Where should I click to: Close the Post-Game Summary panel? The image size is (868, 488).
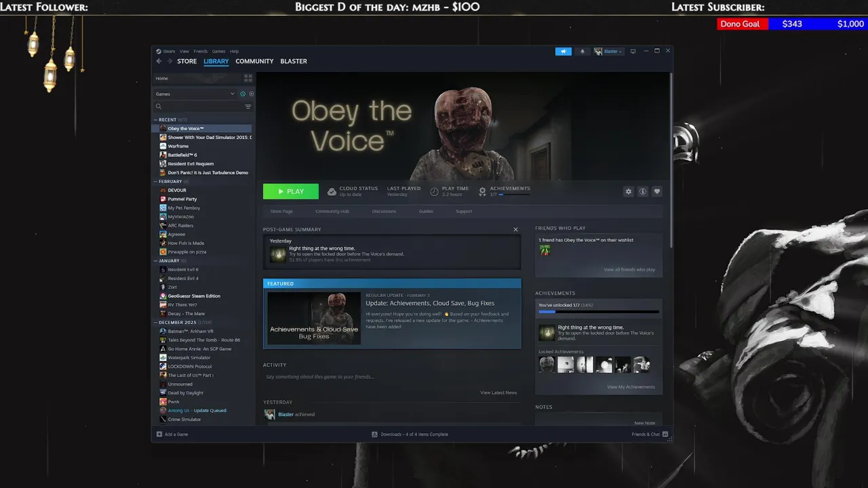coord(515,230)
